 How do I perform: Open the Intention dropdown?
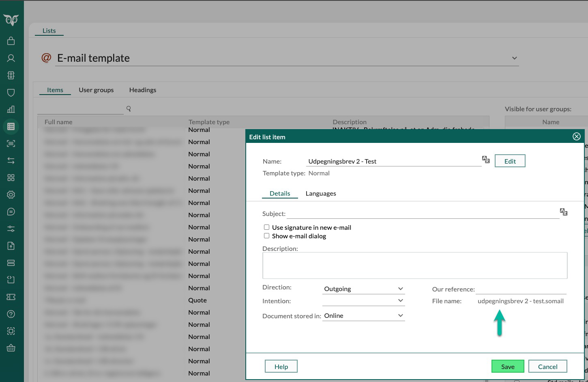[x=364, y=301]
